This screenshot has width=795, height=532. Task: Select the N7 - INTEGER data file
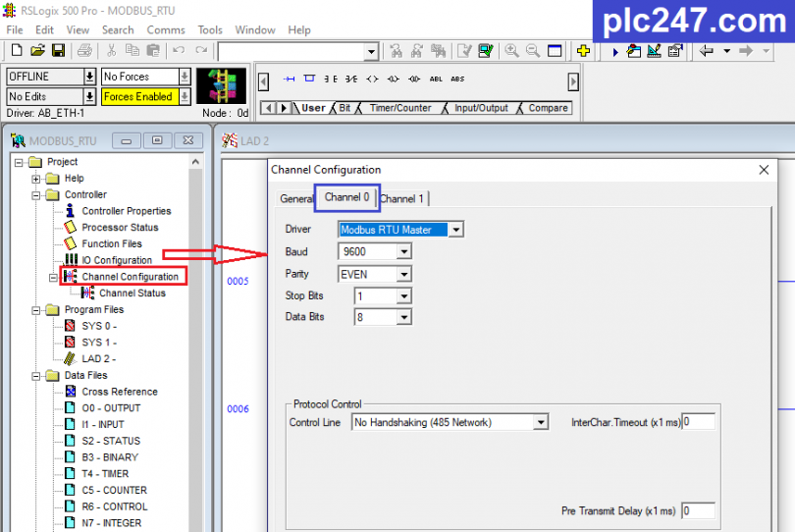point(111,523)
